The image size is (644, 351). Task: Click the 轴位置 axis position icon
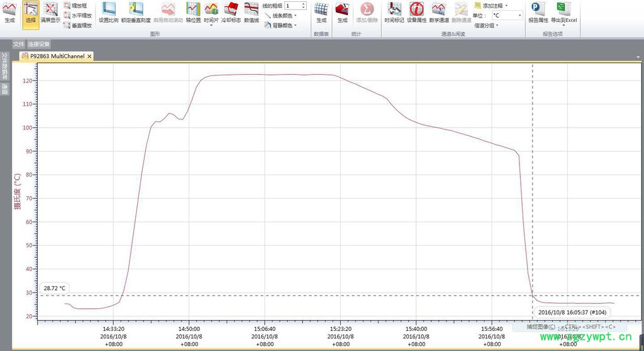(193, 13)
